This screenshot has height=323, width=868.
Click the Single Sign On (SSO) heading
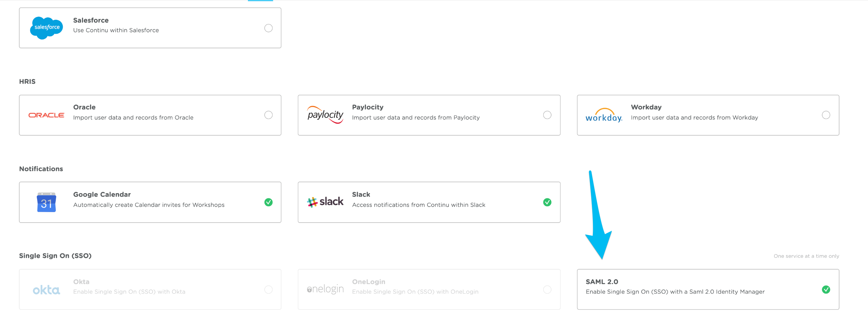55,256
